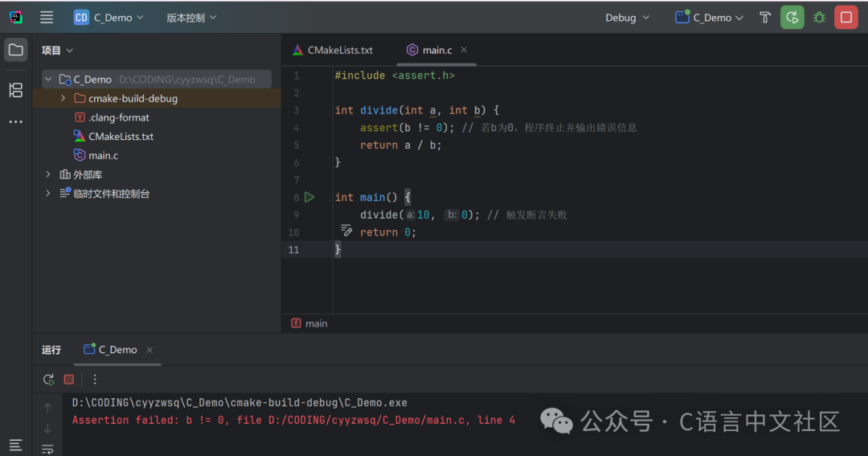Click the up arrow in run console

click(x=47, y=408)
